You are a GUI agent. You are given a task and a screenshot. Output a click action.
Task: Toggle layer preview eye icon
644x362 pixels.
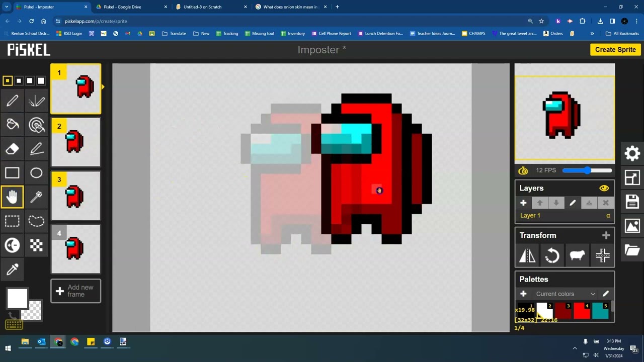pyautogui.click(x=604, y=188)
